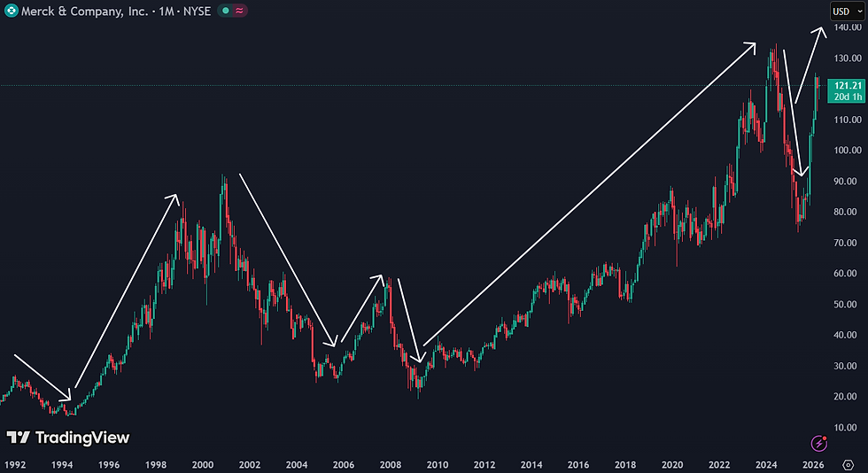Viewport: 868px width, 473px height.
Task: Click the 2018 label on time axis
Action: pos(625,465)
